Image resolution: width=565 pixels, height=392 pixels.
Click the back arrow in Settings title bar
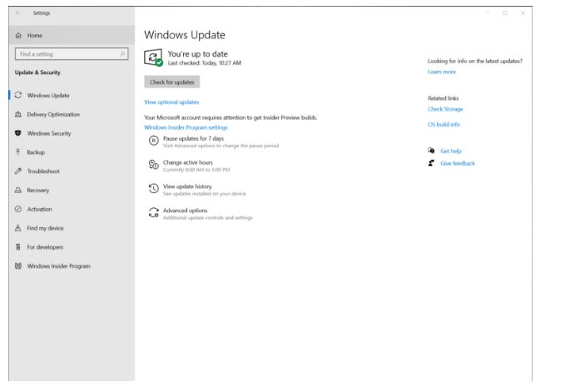click(x=17, y=12)
